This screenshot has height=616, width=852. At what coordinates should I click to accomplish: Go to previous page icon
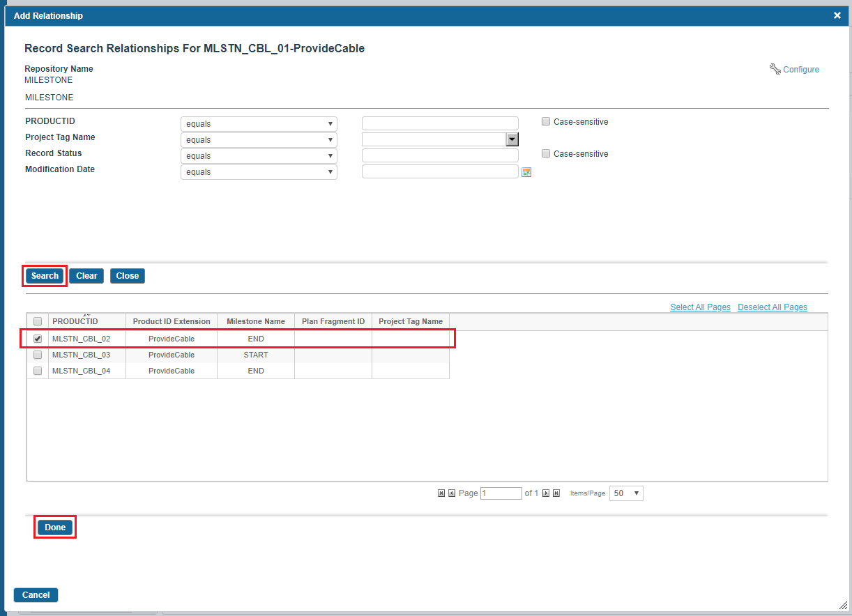452,493
